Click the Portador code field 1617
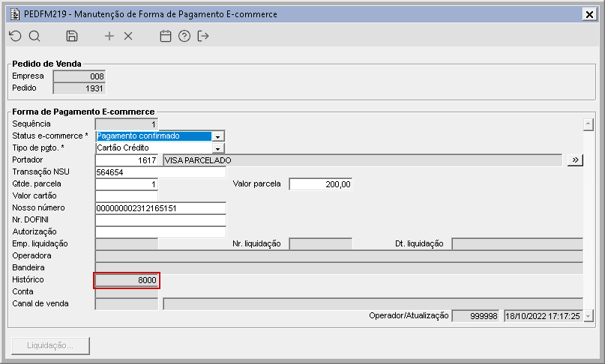This screenshot has width=605, height=364. 127,160
